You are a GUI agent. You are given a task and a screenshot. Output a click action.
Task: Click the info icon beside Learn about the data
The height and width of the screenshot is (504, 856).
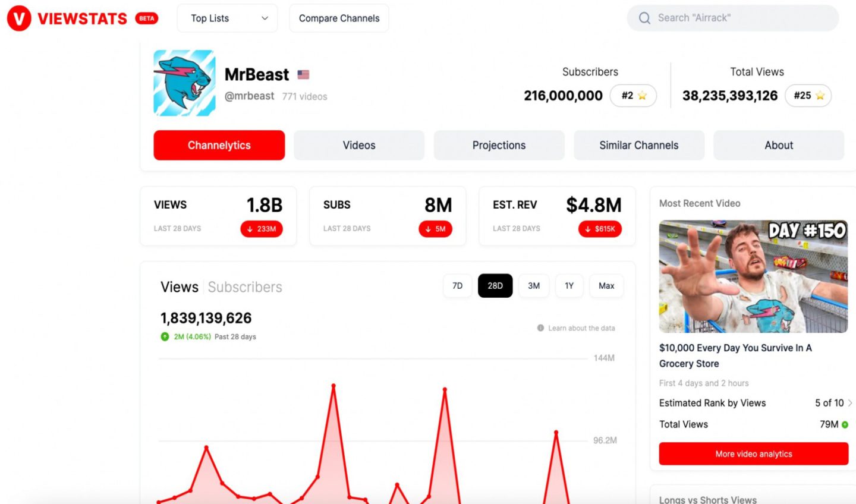pos(540,327)
